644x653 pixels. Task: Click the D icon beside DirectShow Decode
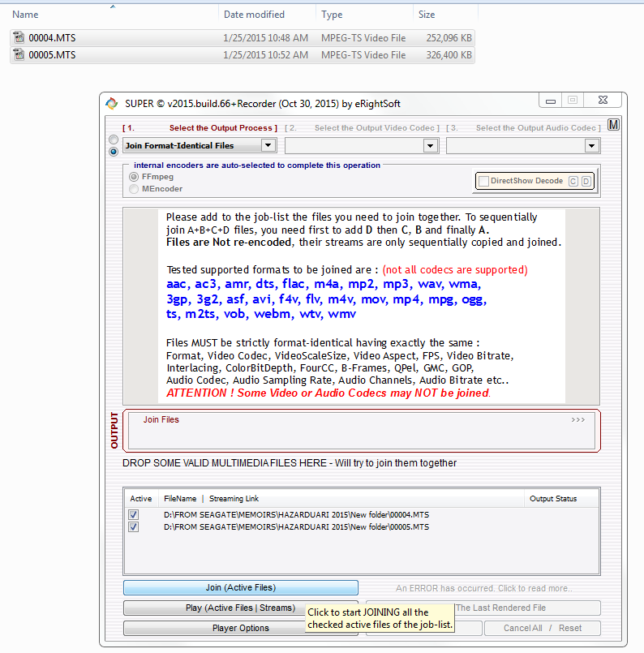point(586,181)
